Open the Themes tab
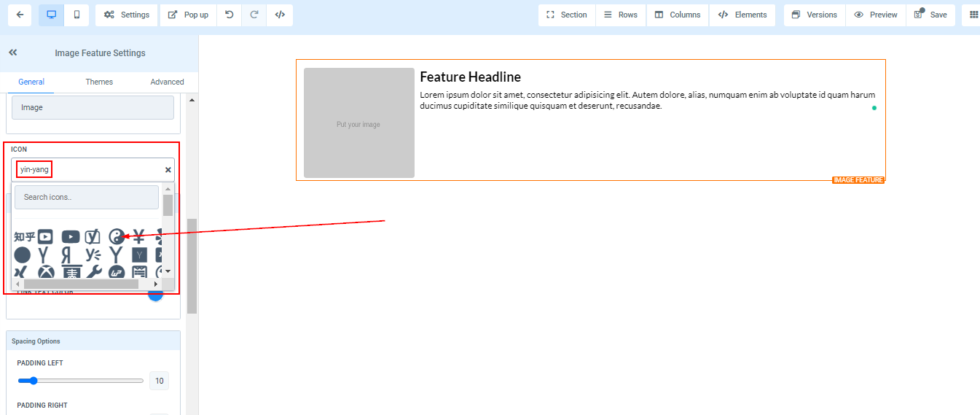 99,82
